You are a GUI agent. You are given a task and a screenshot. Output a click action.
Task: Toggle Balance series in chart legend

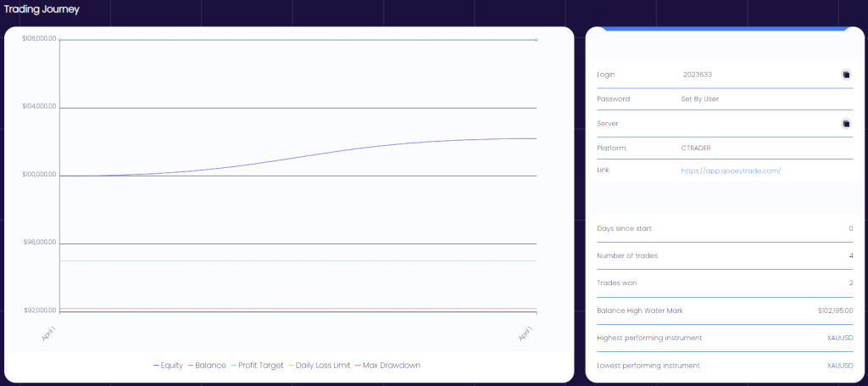pyautogui.click(x=207, y=366)
